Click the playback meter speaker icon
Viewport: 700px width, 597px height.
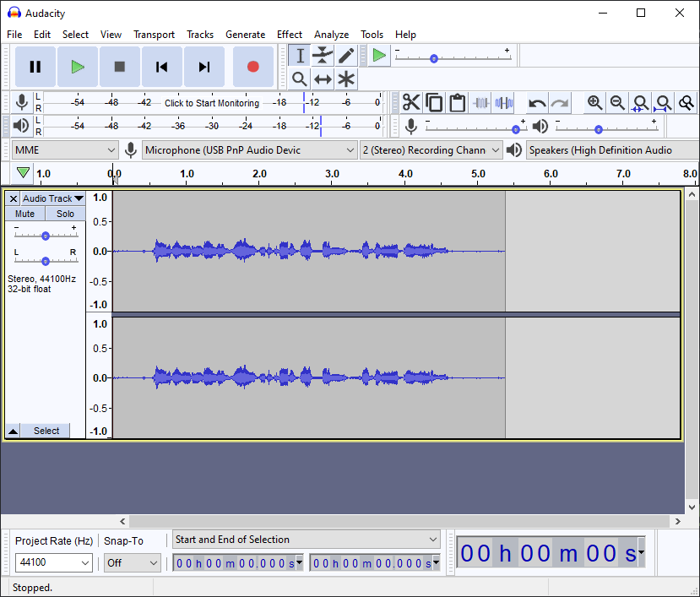click(x=20, y=126)
